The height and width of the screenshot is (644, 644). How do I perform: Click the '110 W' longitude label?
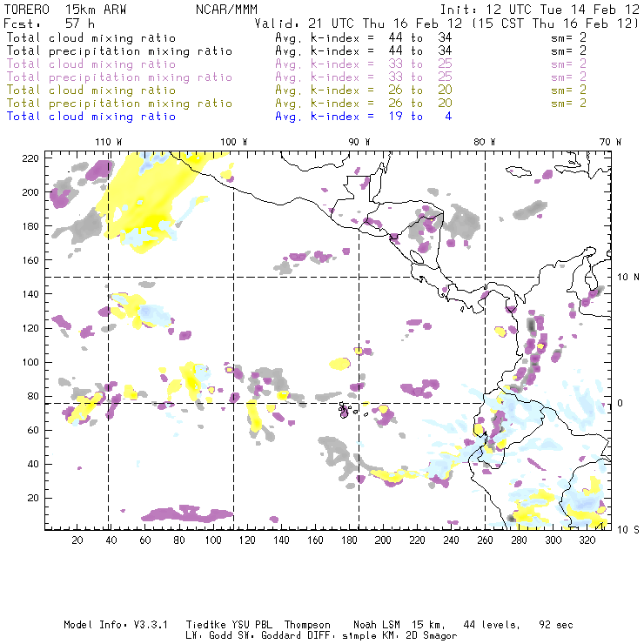tap(109, 142)
